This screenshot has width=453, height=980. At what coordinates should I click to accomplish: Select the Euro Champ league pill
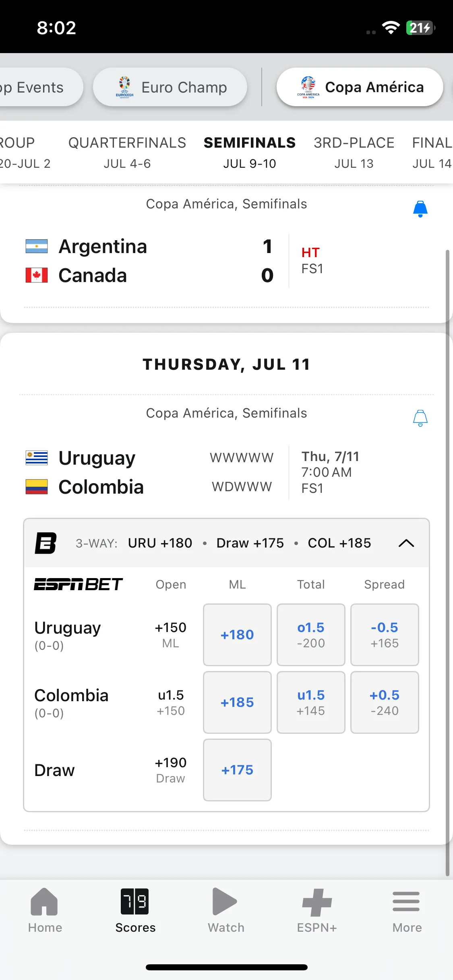(x=170, y=87)
